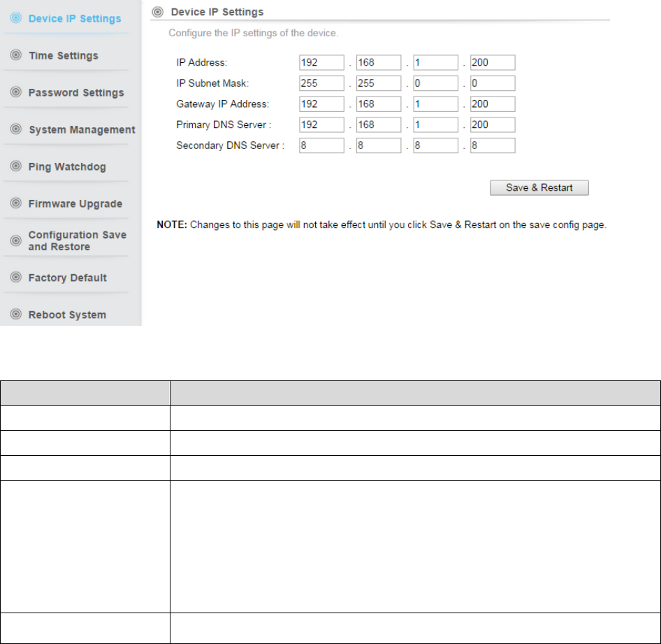The image size is (661, 644).
Task: Click the IP Subnet Mask third octet field
Action: pyautogui.click(x=435, y=83)
